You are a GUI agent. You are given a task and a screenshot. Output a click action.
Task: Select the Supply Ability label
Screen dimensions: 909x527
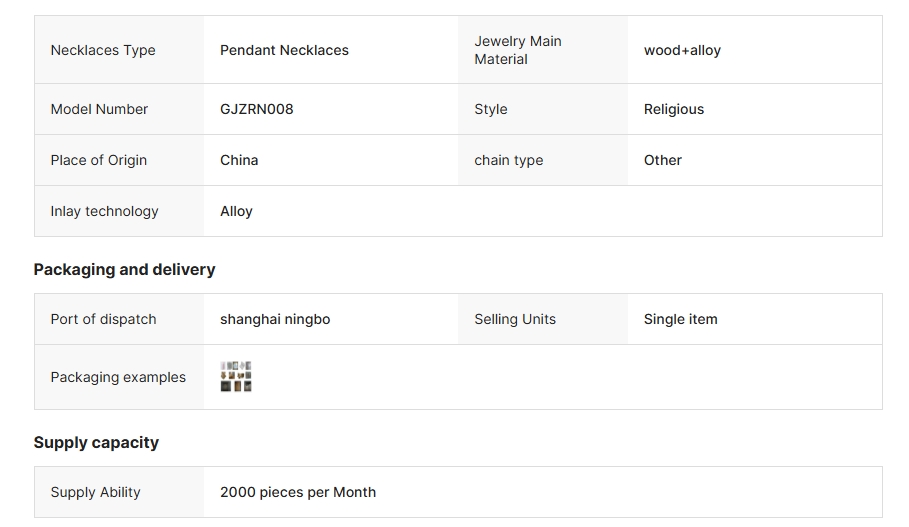click(x=95, y=492)
